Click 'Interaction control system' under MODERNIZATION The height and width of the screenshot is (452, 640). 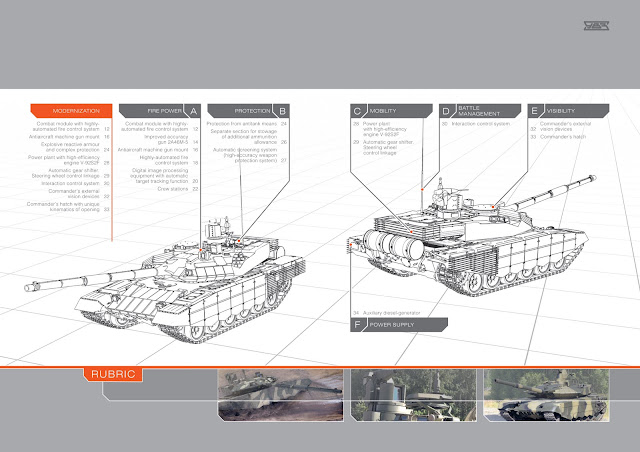pyautogui.click(x=75, y=183)
